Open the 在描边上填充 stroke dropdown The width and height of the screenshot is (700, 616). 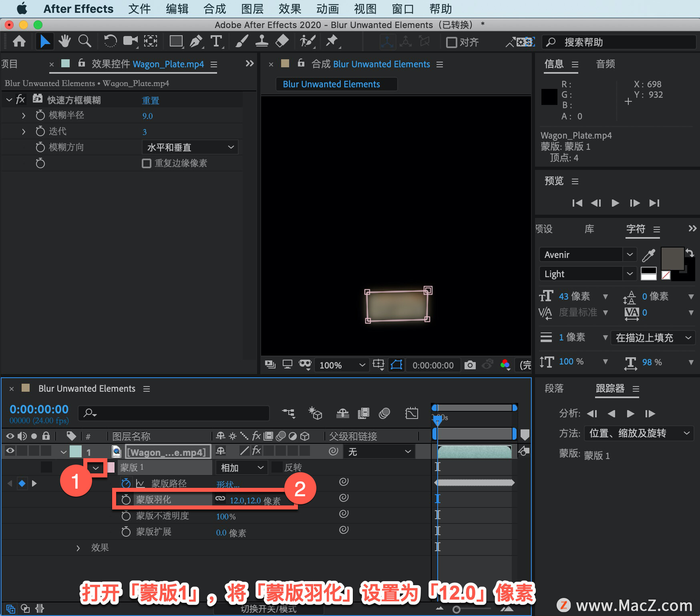point(653,338)
